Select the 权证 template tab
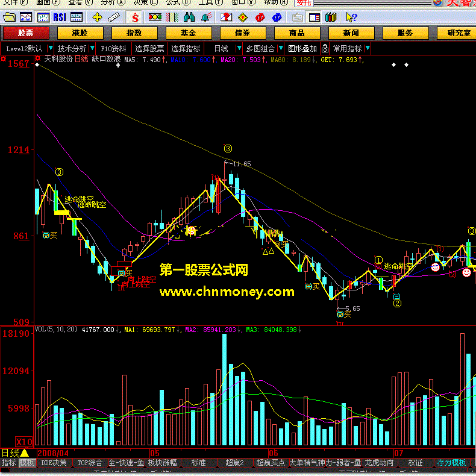 coord(416,463)
